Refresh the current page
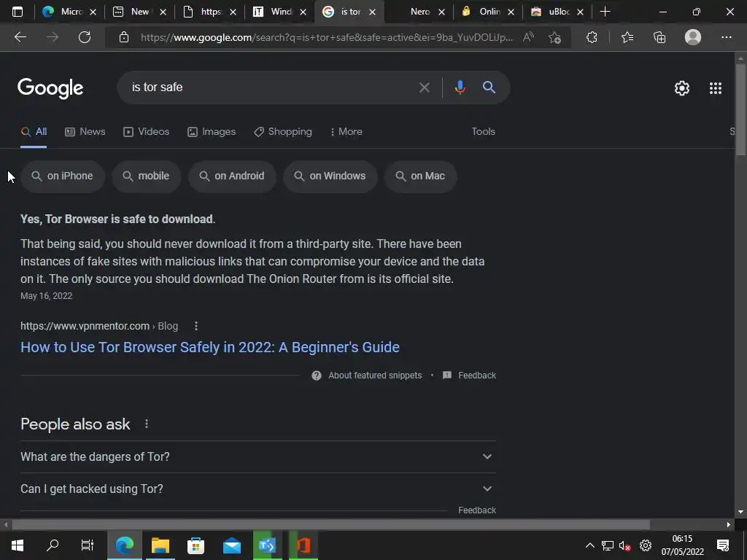 pyautogui.click(x=85, y=37)
